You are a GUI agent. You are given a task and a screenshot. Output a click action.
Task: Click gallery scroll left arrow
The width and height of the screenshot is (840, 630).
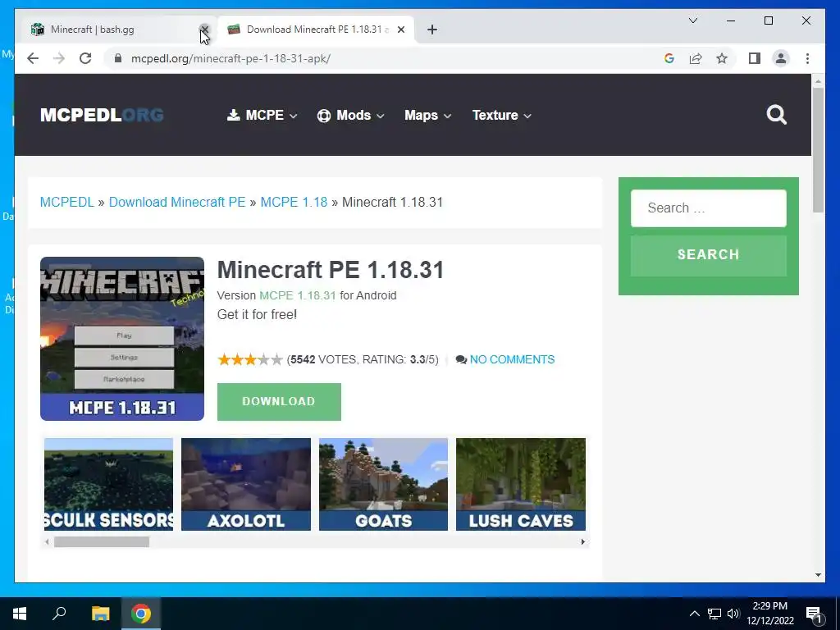click(47, 541)
